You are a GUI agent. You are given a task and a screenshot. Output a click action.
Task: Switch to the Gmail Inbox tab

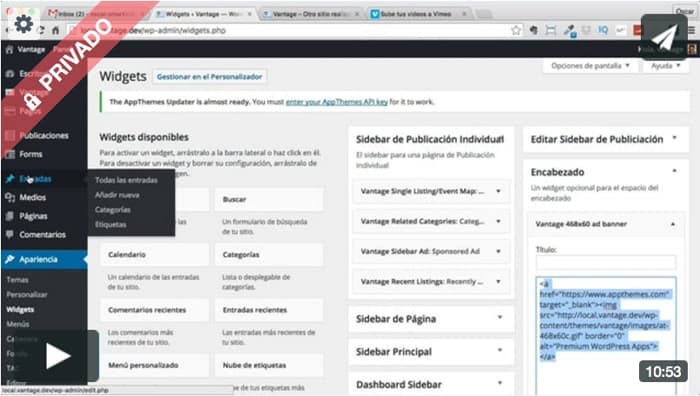coord(95,14)
